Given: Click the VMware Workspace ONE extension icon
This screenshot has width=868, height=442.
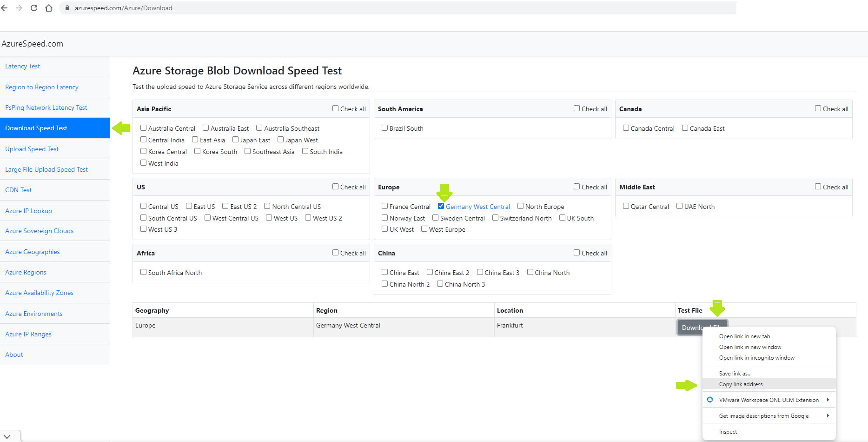Looking at the screenshot, I should (710, 400).
